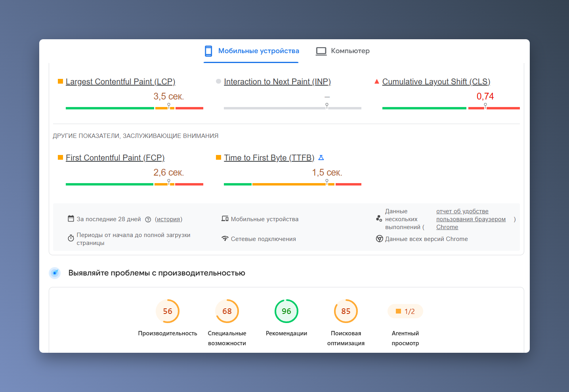The image size is (569, 392).
Task: Click the TTFB distribution bar
Action: coord(292,184)
